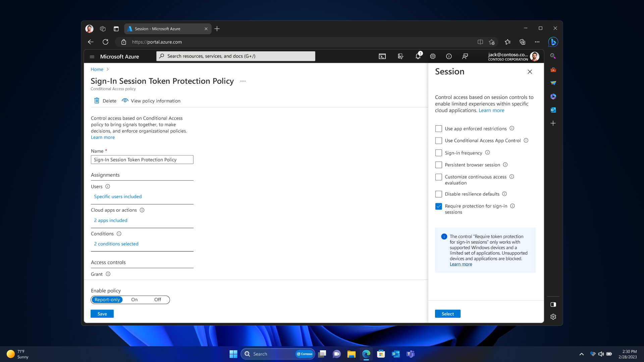
Task: Click the Notifications bell icon
Action: click(418, 56)
